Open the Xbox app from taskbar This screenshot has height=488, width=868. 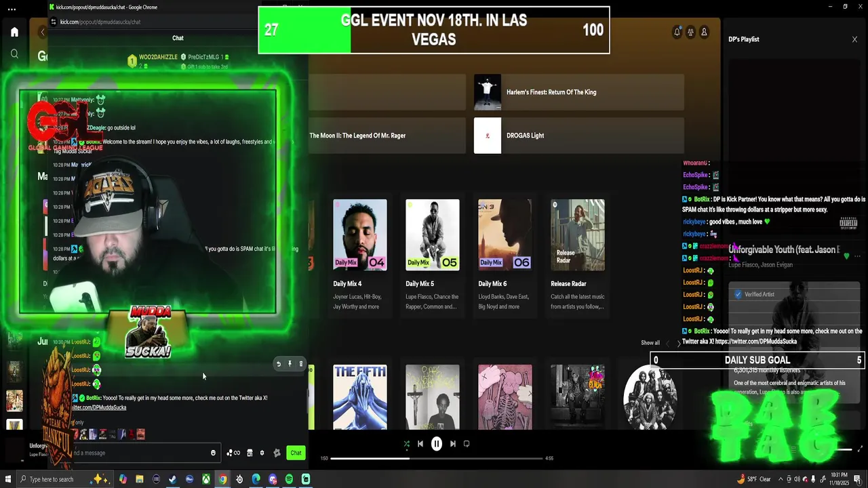206,479
